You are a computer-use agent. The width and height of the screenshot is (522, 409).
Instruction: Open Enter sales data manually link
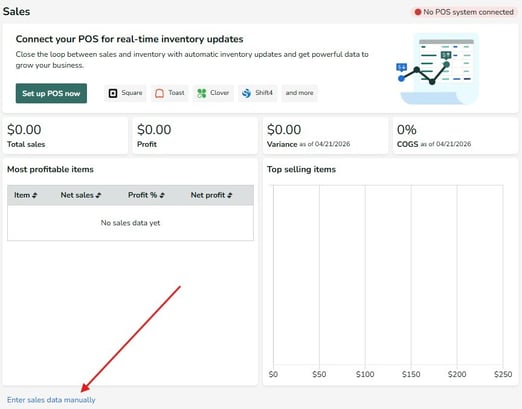[51, 400]
